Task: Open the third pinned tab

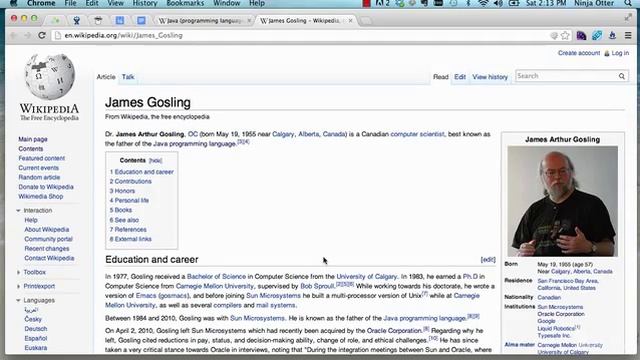Action: click(98, 20)
